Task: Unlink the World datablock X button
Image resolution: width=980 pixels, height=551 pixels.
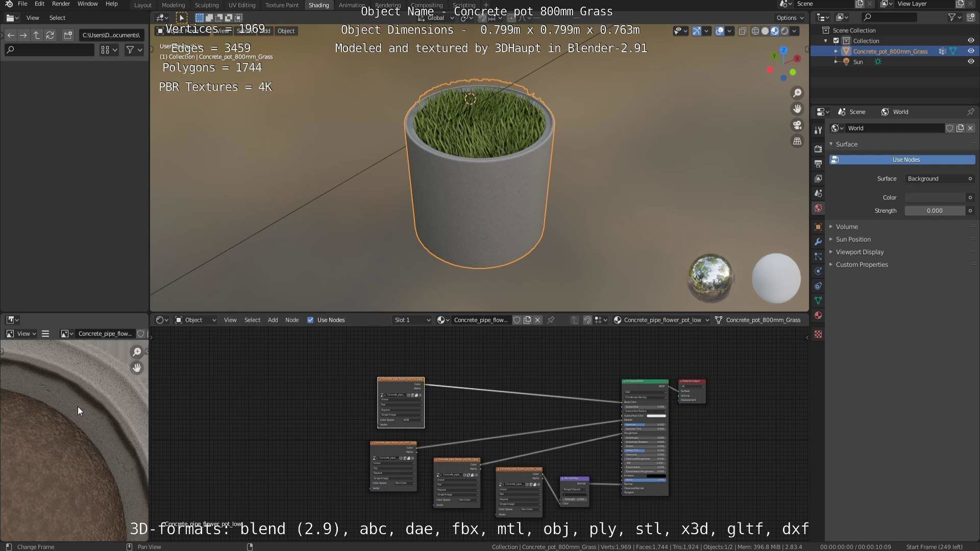Action: point(970,128)
